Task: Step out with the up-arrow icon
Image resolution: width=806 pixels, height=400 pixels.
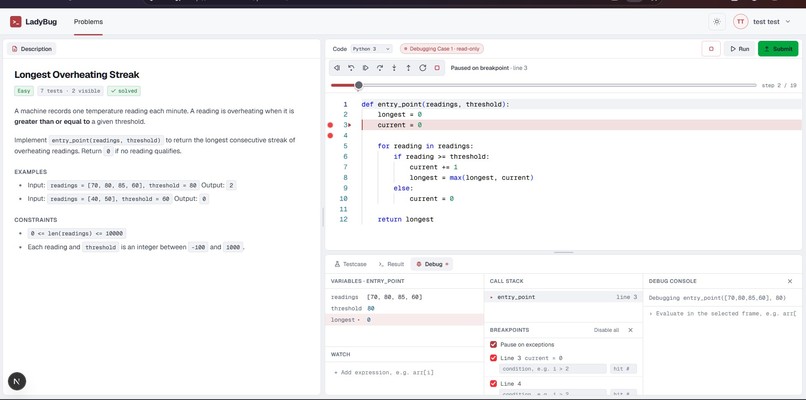Action: pyautogui.click(x=409, y=68)
